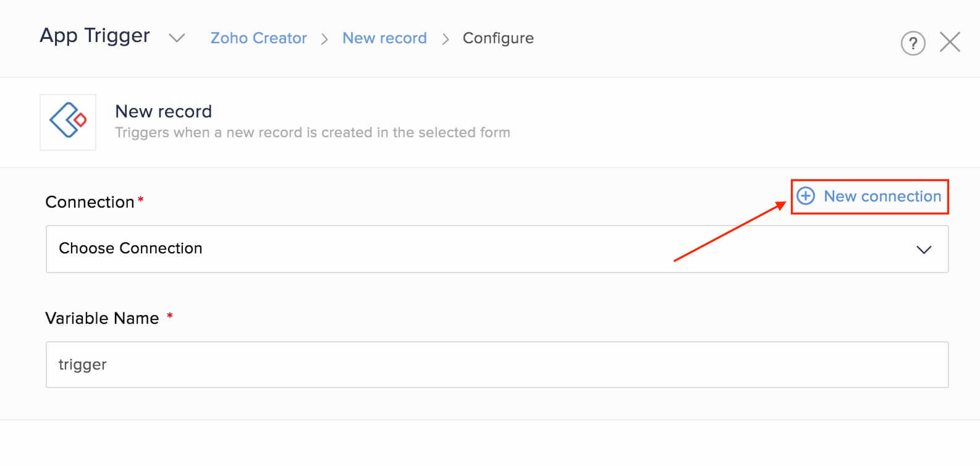Close the App Trigger configuration panel
Screen dimensions: 980x466
coord(950,42)
